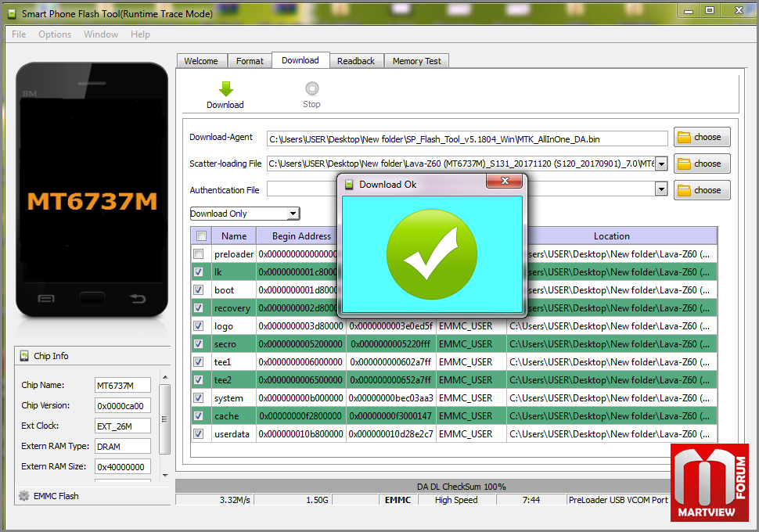Viewport: 759px width, 532px height.
Task: Switch to the Readback tab
Action: pos(356,61)
